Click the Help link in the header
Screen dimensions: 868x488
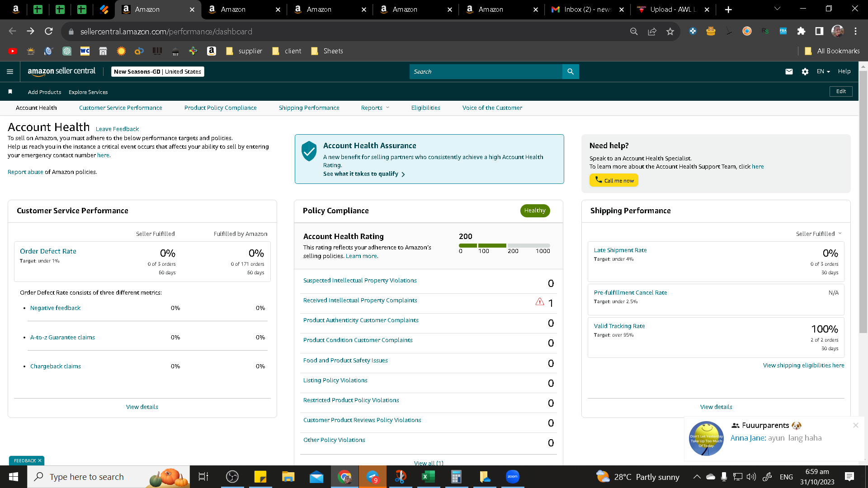tap(844, 71)
